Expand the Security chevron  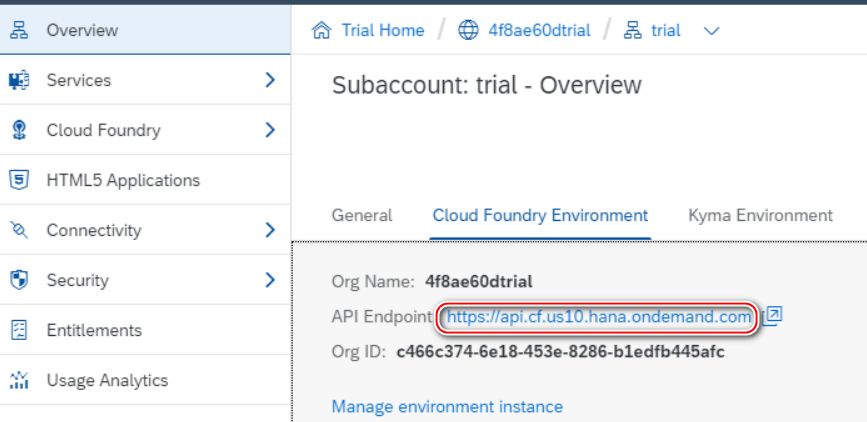pos(270,280)
